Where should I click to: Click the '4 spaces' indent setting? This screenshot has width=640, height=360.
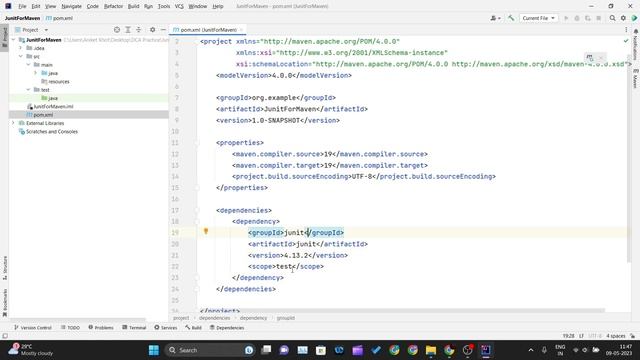(616, 336)
